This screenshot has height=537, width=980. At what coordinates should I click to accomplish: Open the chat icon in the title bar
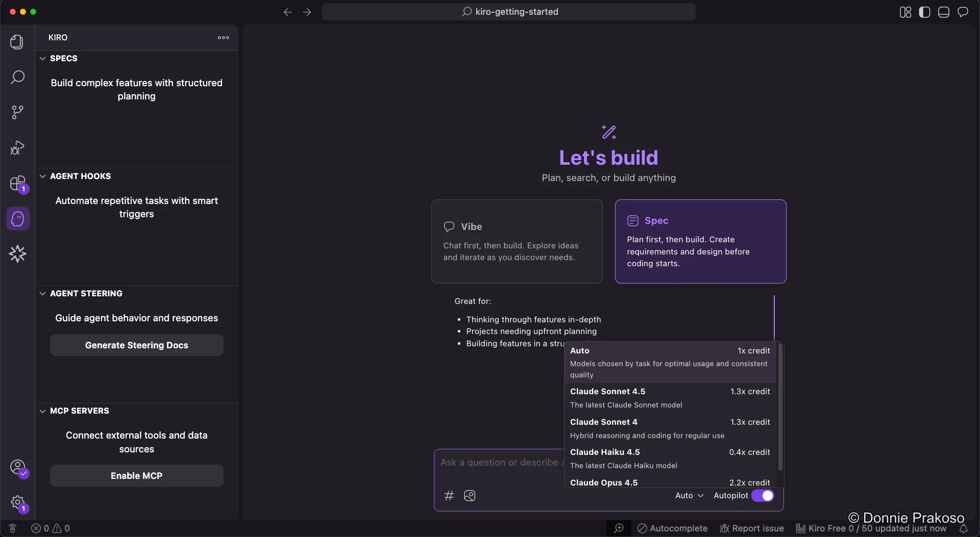click(x=964, y=12)
